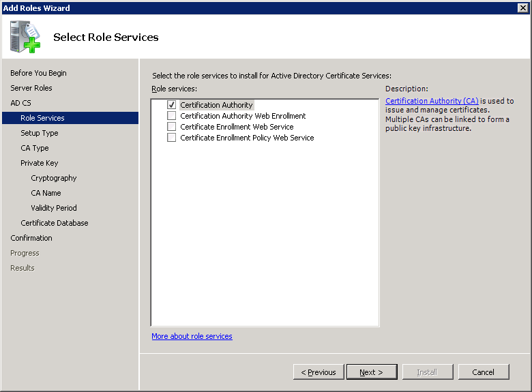Open the Cryptography page
Screen dimensions: 532x392
point(54,178)
